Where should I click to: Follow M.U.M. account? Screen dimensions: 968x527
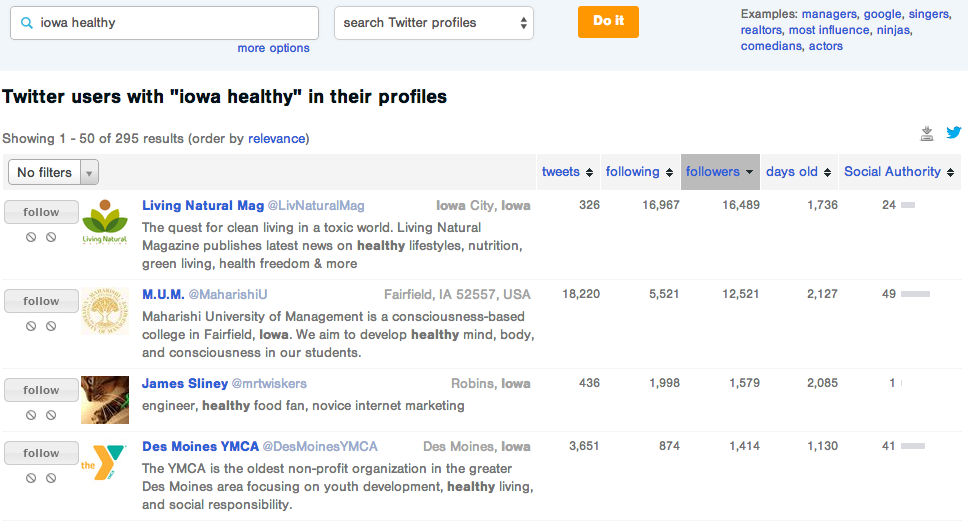point(41,301)
